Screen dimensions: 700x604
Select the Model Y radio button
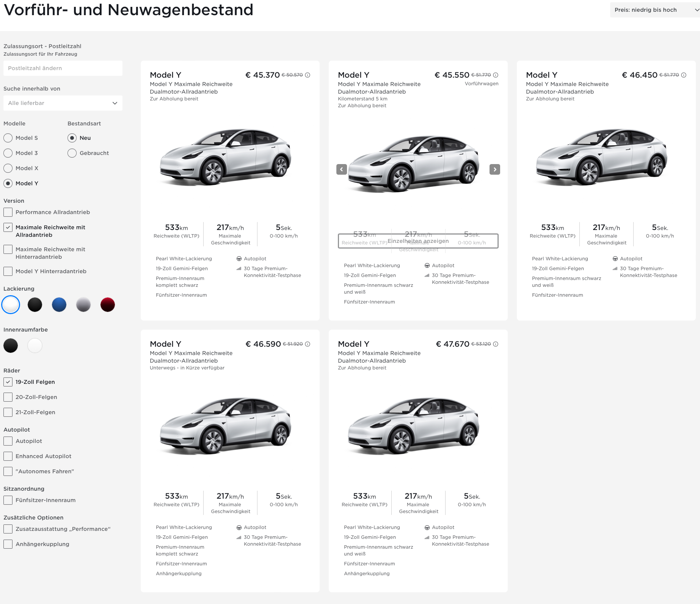(x=8, y=183)
